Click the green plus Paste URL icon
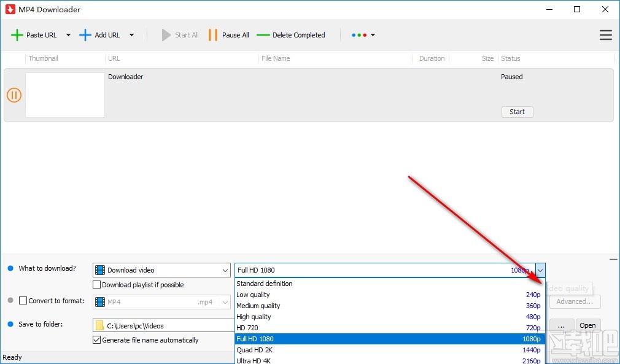The width and height of the screenshot is (620, 364). pyautogui.click(x=17, y=35)
